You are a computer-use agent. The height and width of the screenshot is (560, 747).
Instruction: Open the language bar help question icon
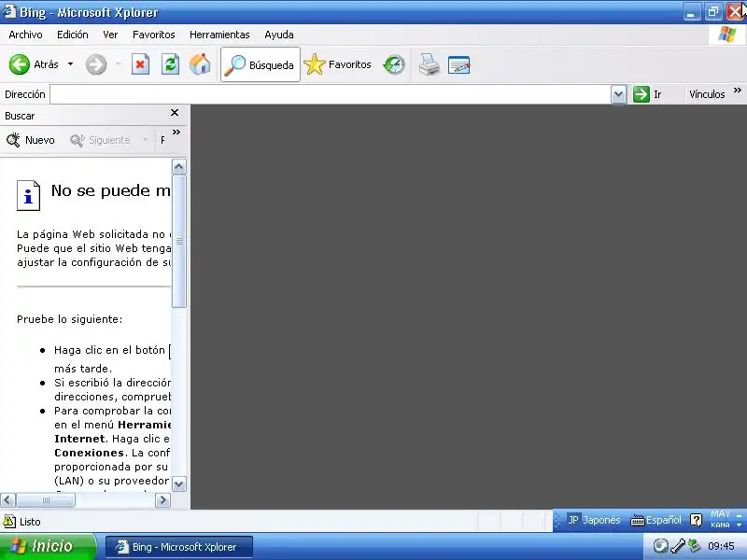(x=696, y=520)
